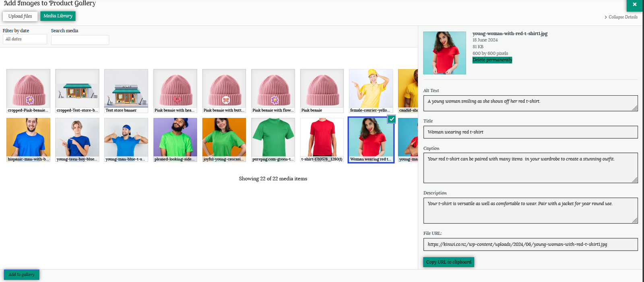
Task: Click the Add to gallery button
Action: pyautogui.click(x=22, y=275)
